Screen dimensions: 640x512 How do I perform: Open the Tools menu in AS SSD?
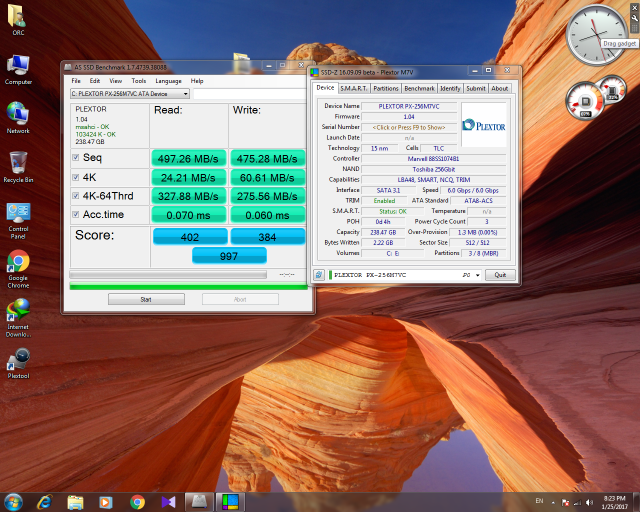(139, 81)
